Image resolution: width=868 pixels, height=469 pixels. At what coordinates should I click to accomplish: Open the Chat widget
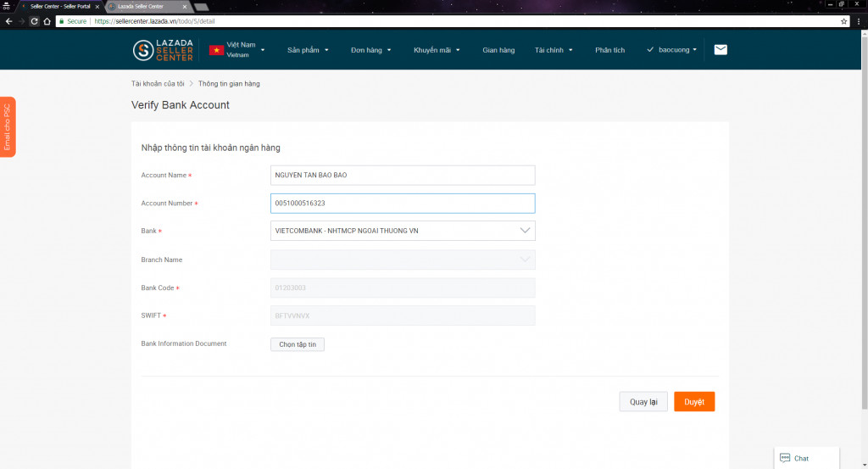point(805,458)
